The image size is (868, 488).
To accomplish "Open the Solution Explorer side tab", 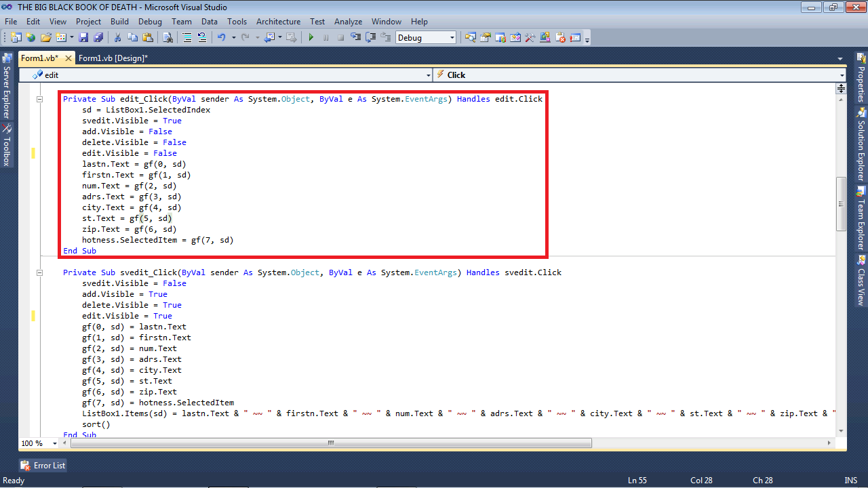I will click(861, 144).
